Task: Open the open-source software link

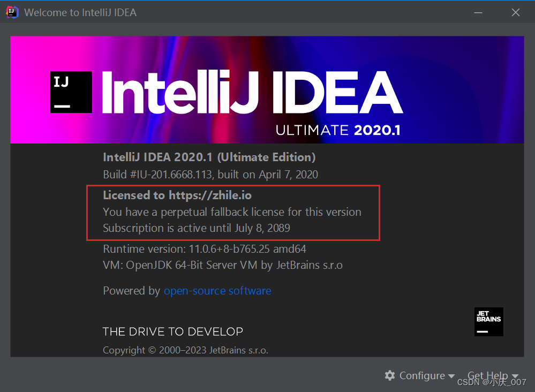Action: pyautogui.click(x=217, y=291)
